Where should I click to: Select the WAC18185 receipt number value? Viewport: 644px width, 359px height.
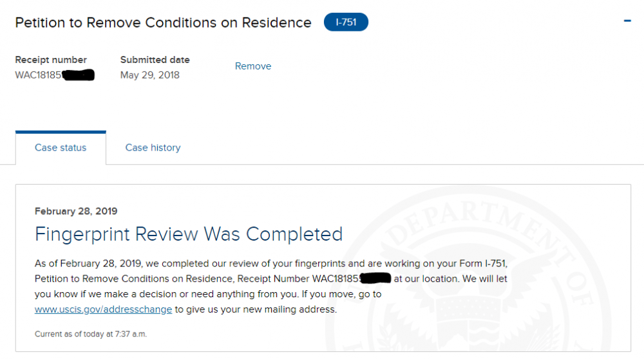tap(55, 75)
